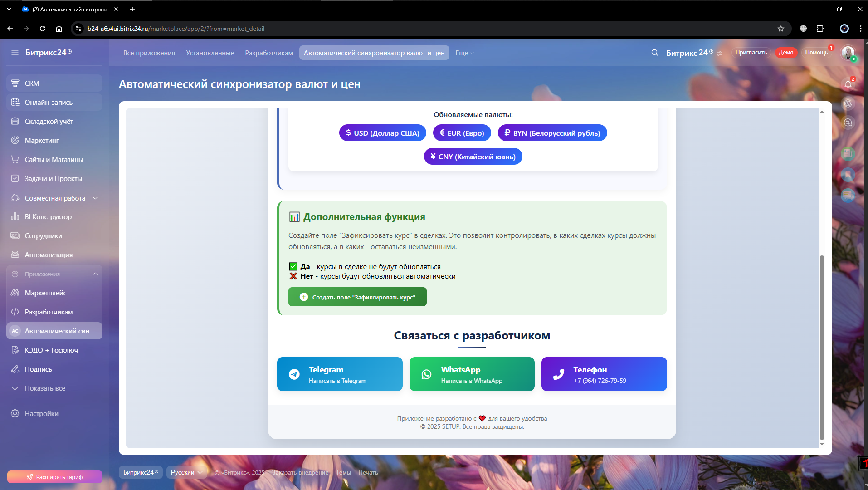The height and width of the screenshot is (490, 868).
Task: Open Помощь in the header
Action: 817,53
